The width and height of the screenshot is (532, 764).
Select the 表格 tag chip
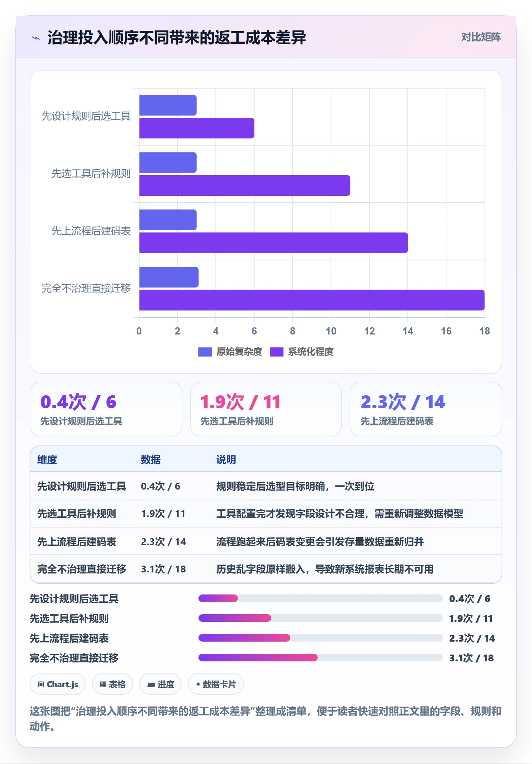pos(112,684)
